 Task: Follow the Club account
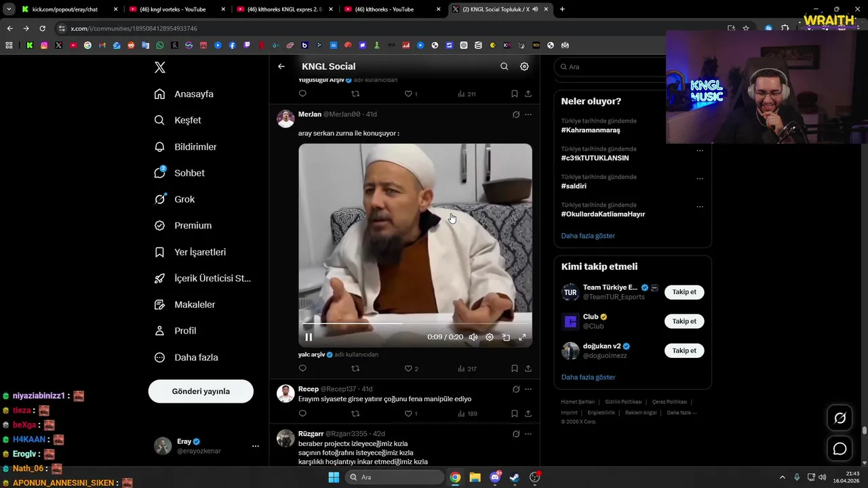(x=684, y=321)
